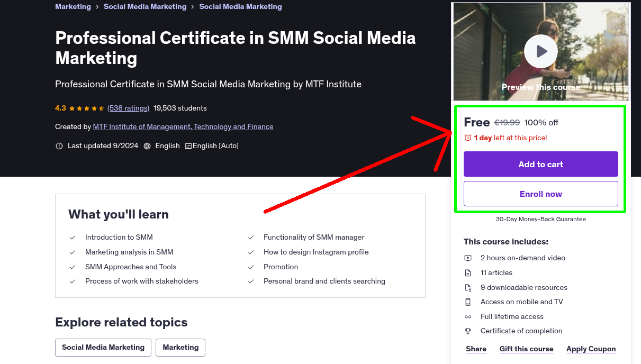The width and height of the screenshot is (641, 364).
Task: Click checkmark beside Personal brand and clients searching
Action: tap(251, 281)
